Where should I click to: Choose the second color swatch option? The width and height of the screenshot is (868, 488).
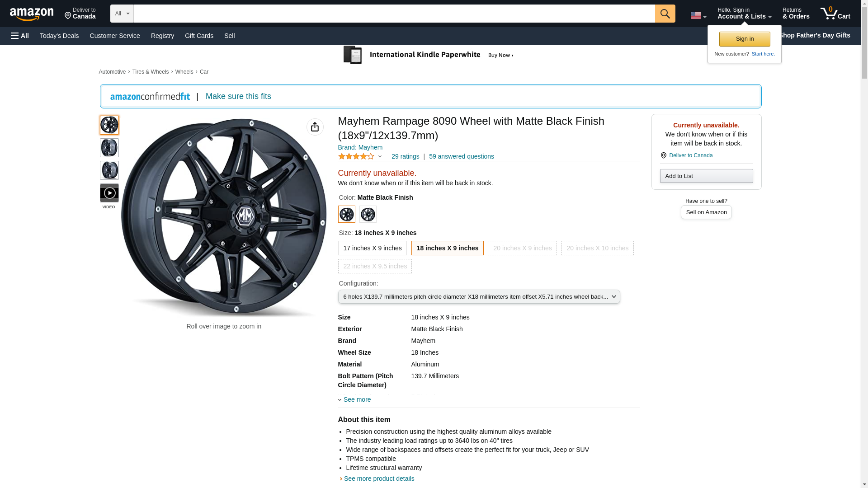(x=368, y=214)
